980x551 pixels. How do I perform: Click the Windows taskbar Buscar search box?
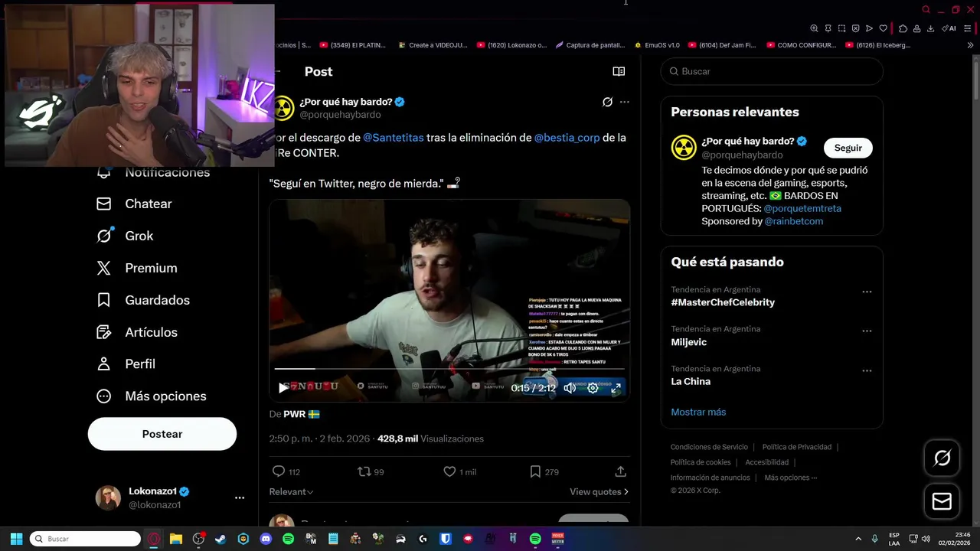(85, 539)
